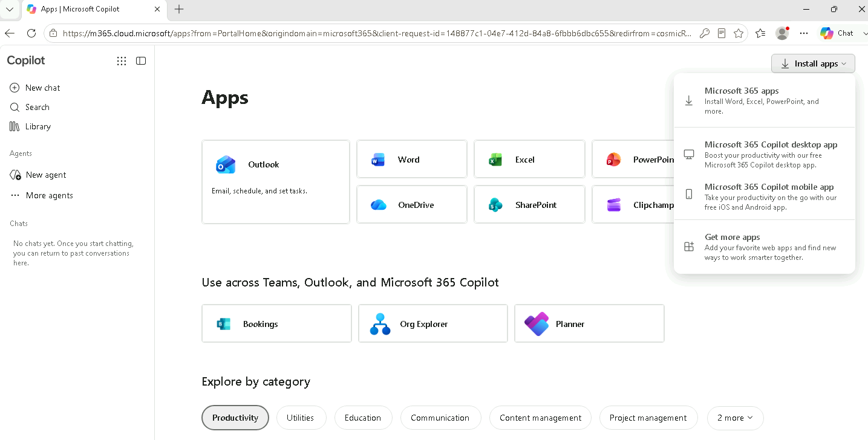Open the app launcher grid icon
The height and width of the screenshot is (440, 868).
click(122, 60)
